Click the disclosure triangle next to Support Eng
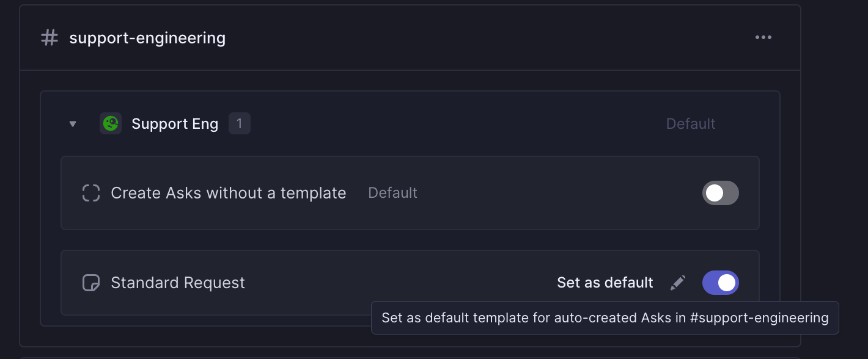The width and height of the screenshot is (868, 359). pos(73,123)
